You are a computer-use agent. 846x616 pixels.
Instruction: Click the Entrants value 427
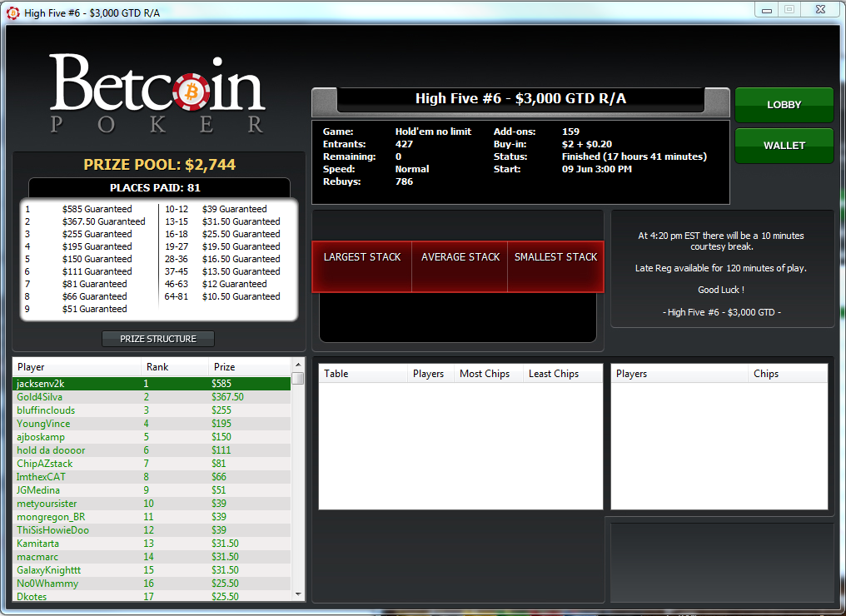pyautogui.click(x=404, y=144)
